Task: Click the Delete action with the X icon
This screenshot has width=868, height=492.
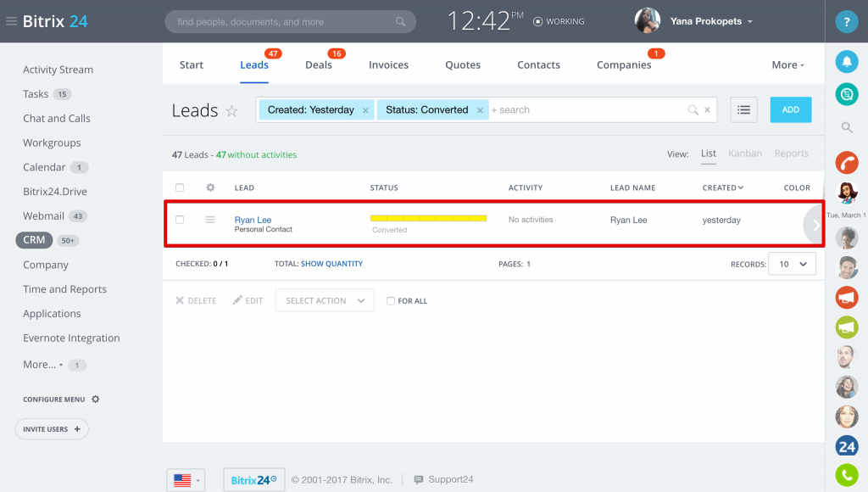Action: tap(196, 300)
